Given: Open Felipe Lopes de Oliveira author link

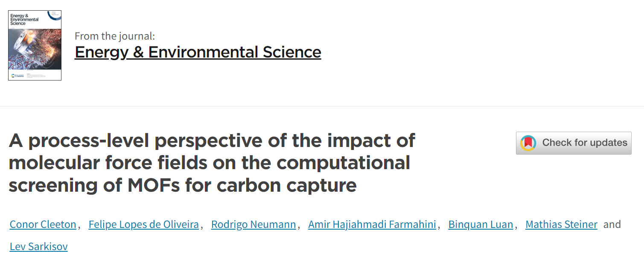Looking at the screenshot, I should pos(143,224).
